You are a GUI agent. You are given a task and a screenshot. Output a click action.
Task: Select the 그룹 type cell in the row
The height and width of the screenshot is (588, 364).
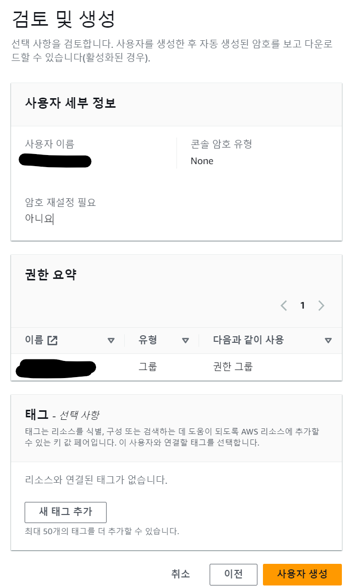148,366
